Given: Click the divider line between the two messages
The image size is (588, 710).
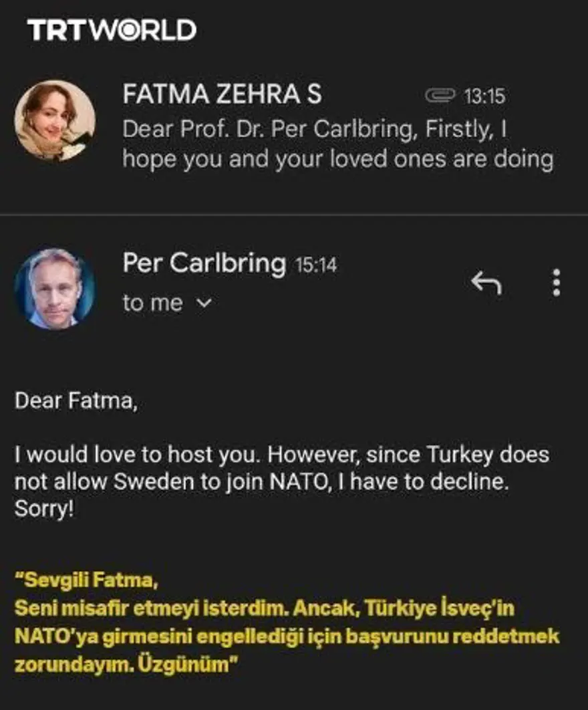Looking at the screenshot, I should pyautogui.click(x=294, y=215).
